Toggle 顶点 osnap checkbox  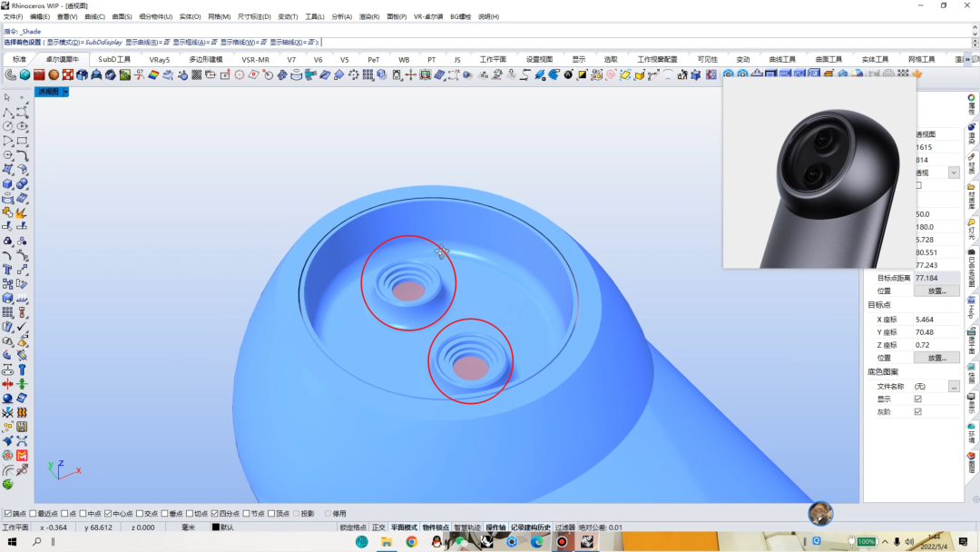pos(271,513)
